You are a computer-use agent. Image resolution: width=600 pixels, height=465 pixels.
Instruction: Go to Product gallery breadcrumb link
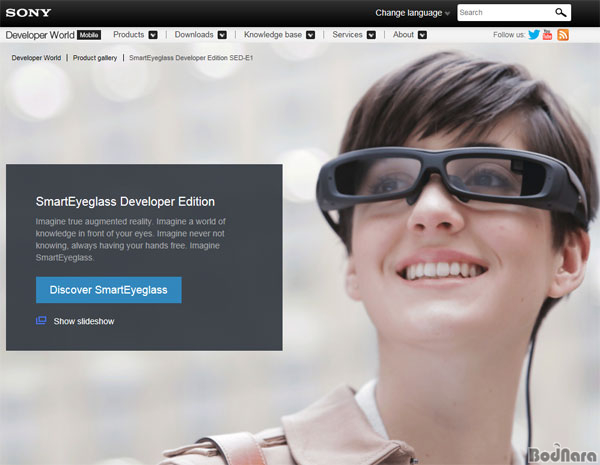coord(95,58)
